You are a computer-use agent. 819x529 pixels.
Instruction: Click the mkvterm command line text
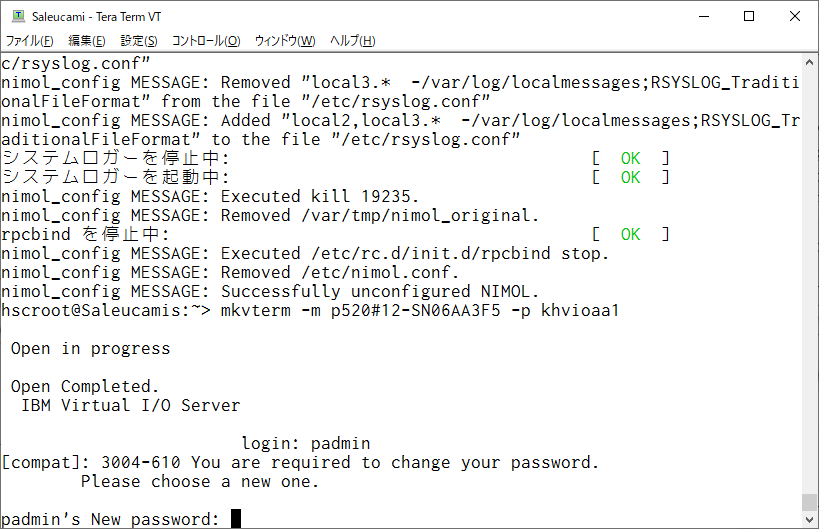click(420, 310)
